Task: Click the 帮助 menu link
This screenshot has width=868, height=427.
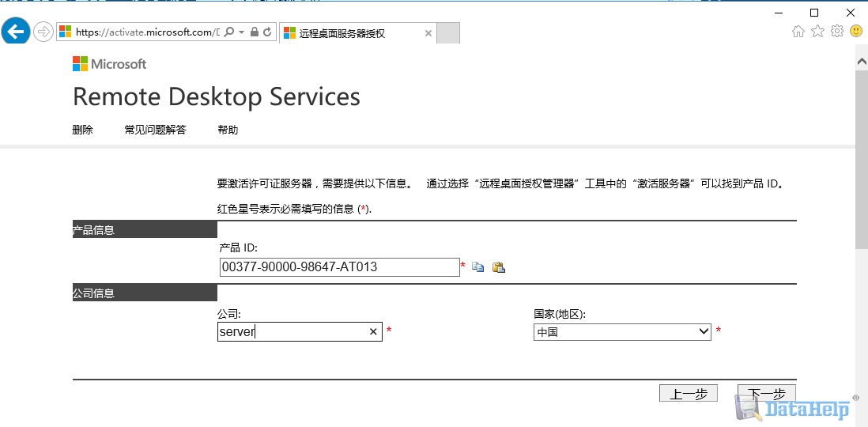Action: (228, 130)
